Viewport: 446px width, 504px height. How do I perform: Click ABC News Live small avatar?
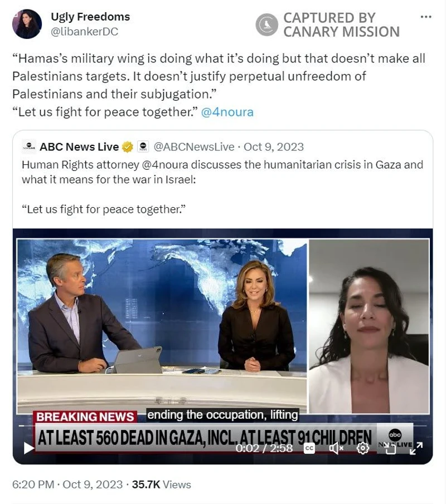29,146
